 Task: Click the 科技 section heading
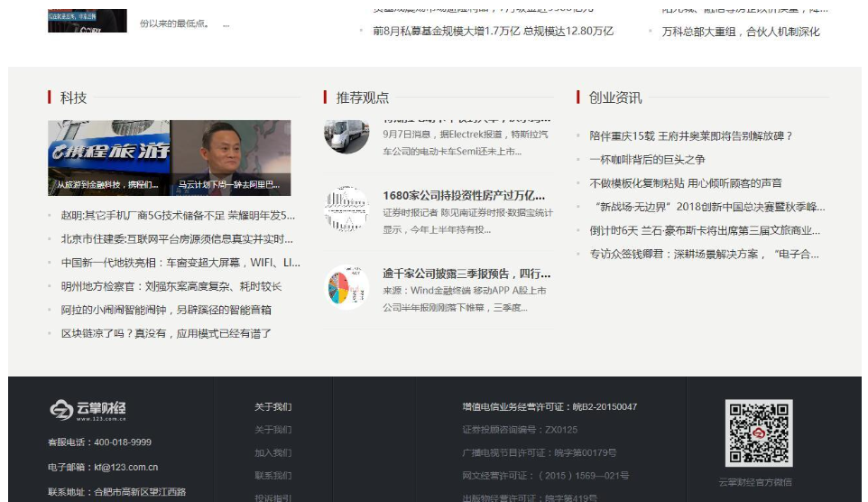point(74,98)
